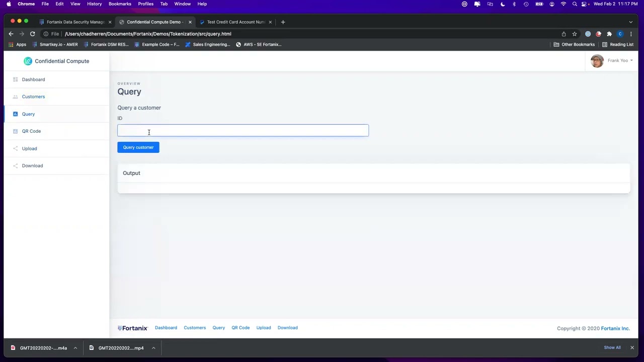Open the Window menu
The height and width of the screenshot is (362, 644).
(183, 4)
